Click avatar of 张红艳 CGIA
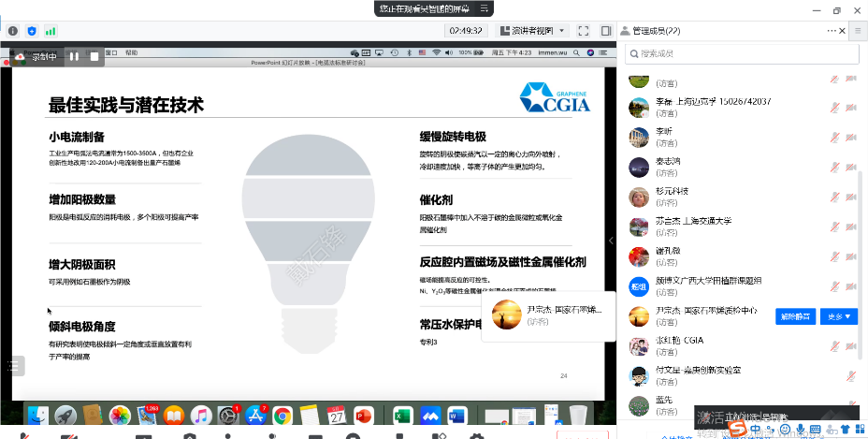868x439 pixels. tap(639, 346)
